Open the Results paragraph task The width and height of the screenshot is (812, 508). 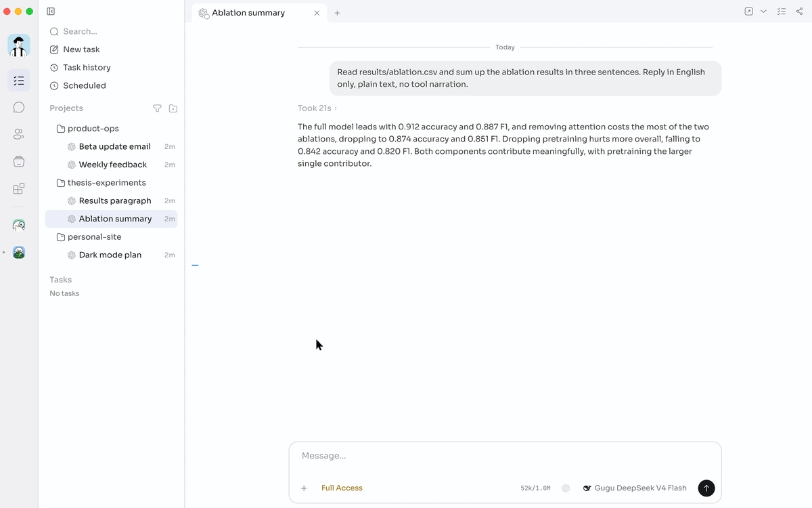click(x=112, y=200)
